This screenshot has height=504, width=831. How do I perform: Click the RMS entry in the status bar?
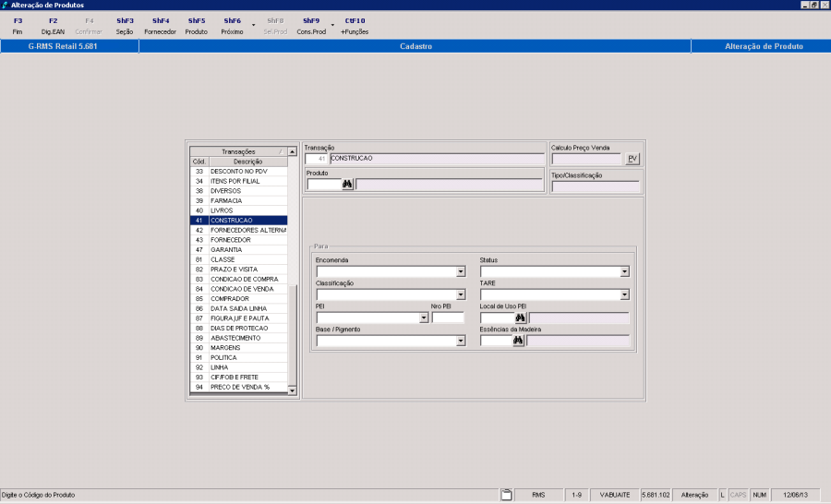[538, 495]
